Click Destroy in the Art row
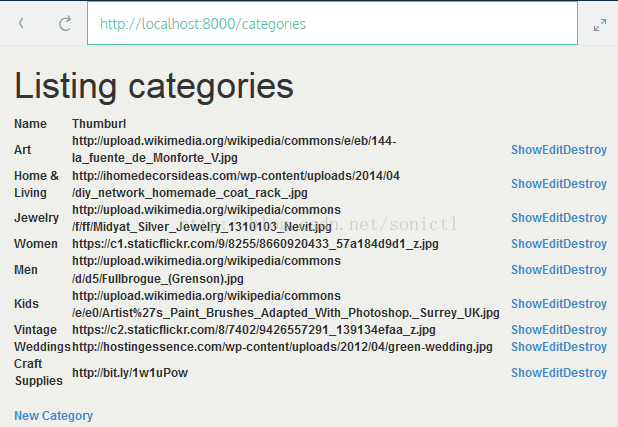The height and width of the screenshot is (427, 618). pos(585,150)
